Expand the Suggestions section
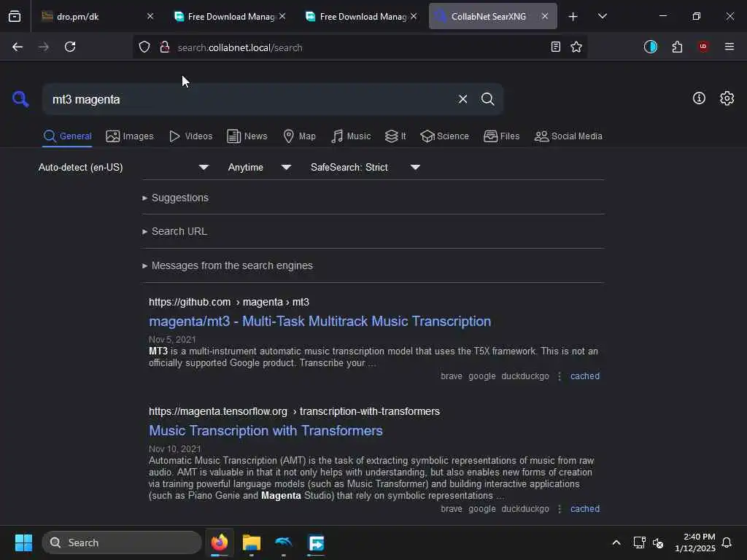This screenshot has height=560, width=747. point(175,198)
